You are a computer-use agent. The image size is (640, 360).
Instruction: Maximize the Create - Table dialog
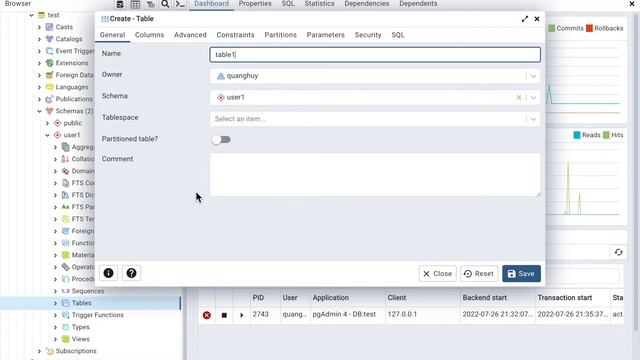click(524, 19)
